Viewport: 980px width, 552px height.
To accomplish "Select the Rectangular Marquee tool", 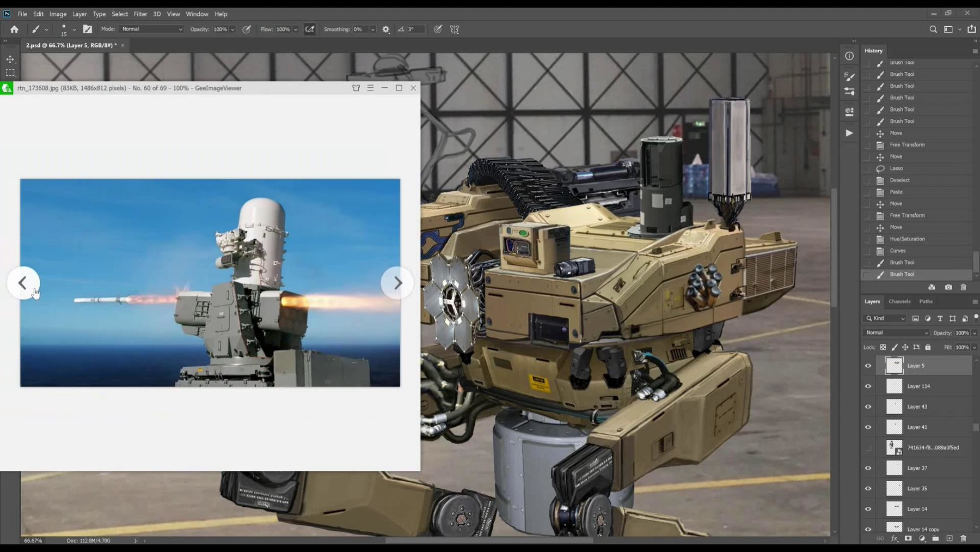I will [10, 72].
